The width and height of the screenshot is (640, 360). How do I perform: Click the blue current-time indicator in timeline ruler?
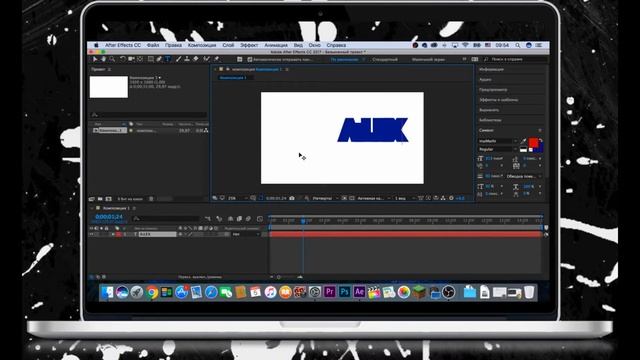pyautogui.click(x=303, y=221)
